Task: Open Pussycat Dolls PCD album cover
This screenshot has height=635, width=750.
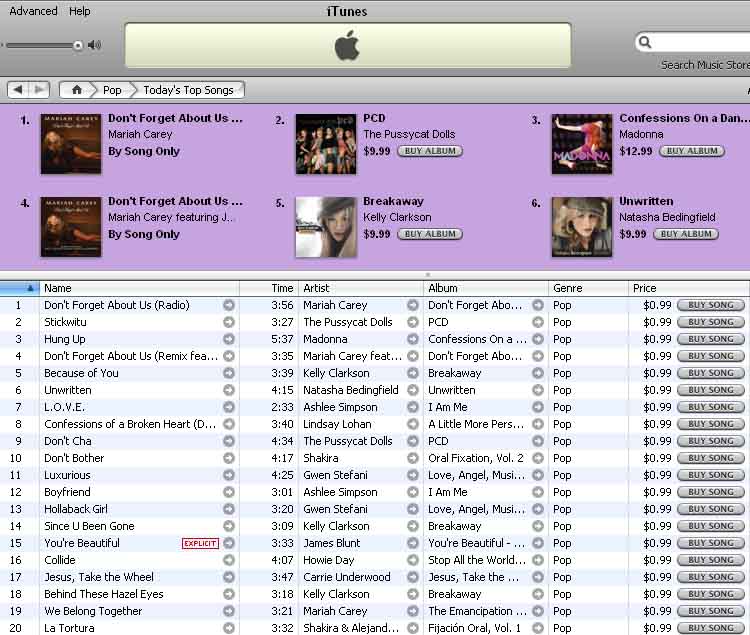Action: pos(326,144)
